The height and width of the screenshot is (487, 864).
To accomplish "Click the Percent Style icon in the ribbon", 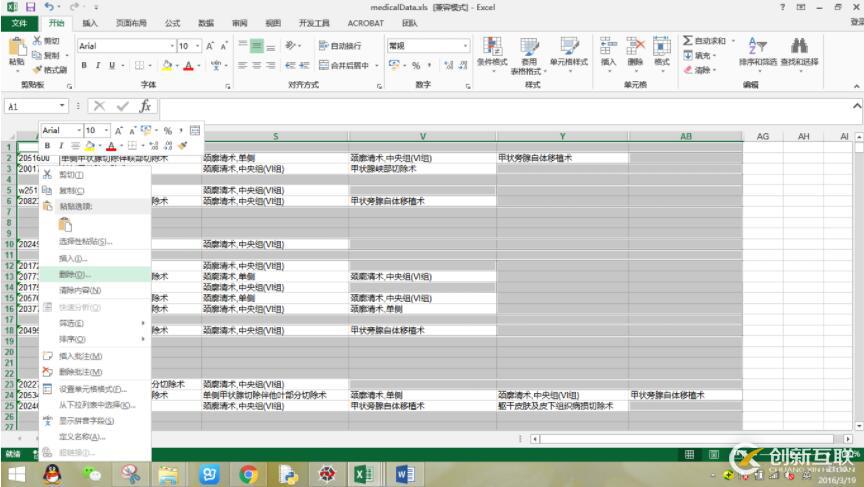I will (416, 66).
